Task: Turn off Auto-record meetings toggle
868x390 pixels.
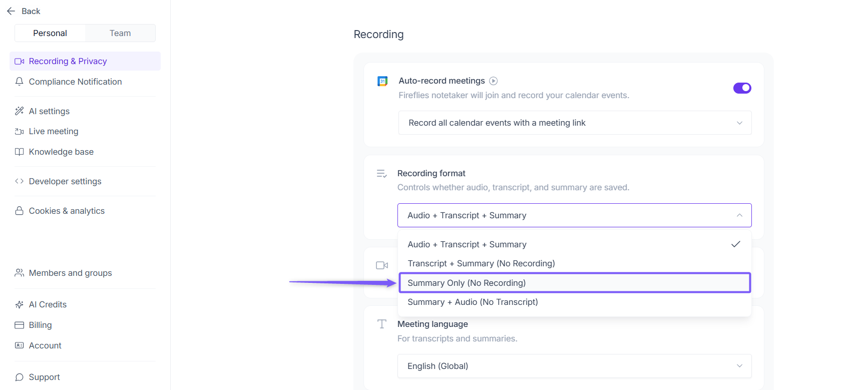Action: pos(742,88)
